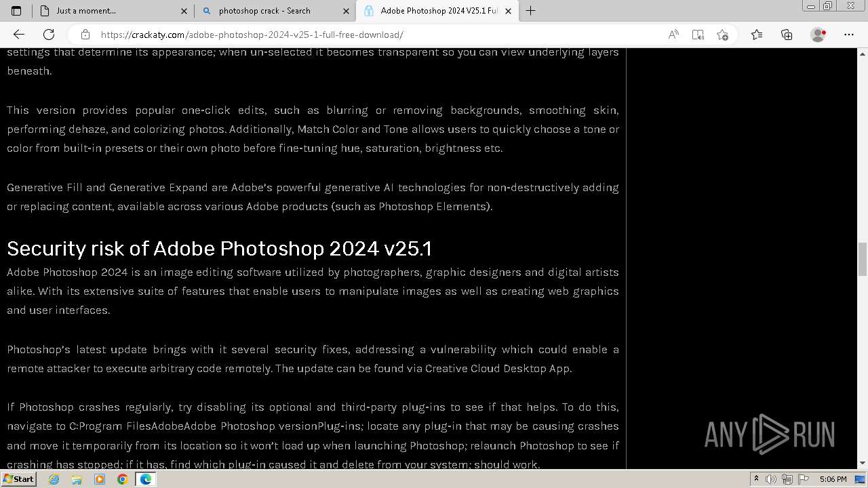Click the scrollbar down arrow
This screenshot has height=488, width=868.
863,464
